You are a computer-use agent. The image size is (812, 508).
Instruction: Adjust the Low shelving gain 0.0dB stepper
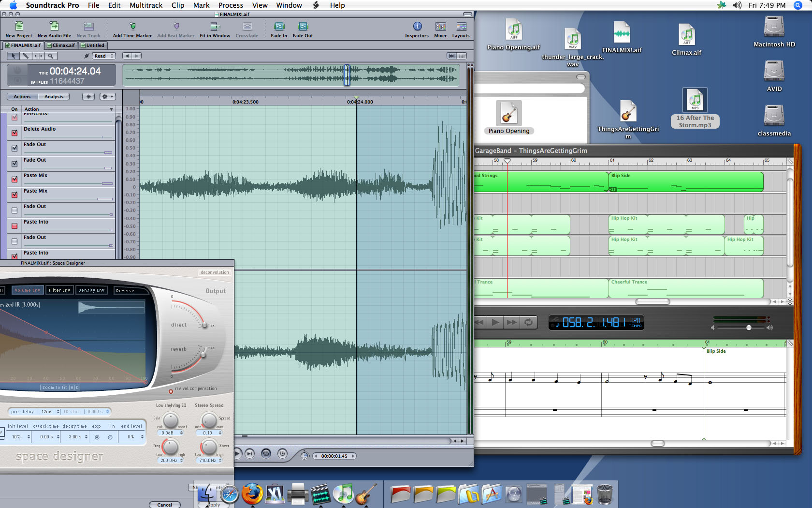click(181, 433)
